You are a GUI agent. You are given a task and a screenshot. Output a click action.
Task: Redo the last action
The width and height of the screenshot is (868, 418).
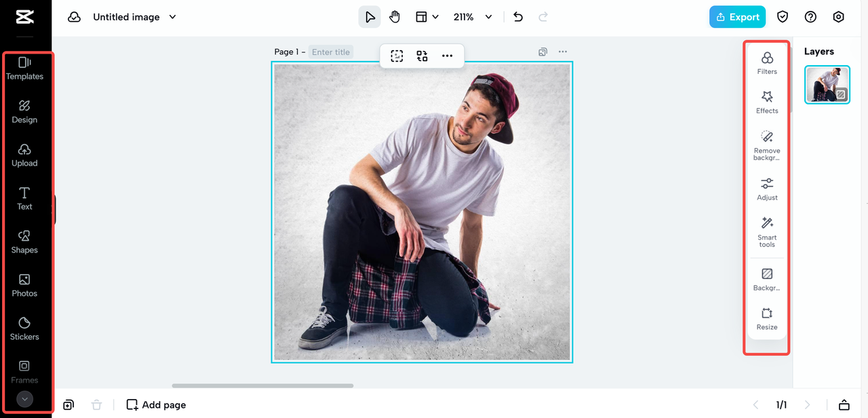[542, 17]
